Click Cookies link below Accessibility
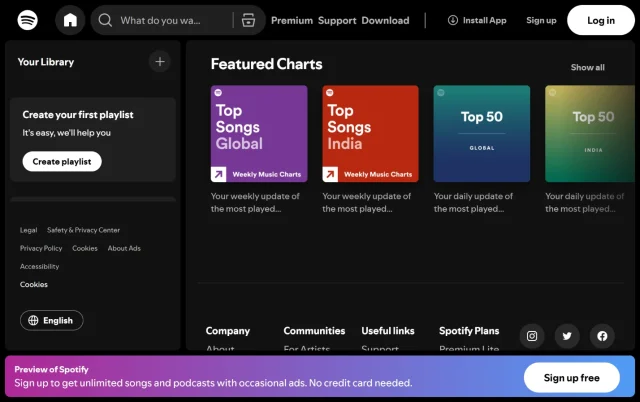The width and height of the screenshot is (640, 402). tap(34, 284)
